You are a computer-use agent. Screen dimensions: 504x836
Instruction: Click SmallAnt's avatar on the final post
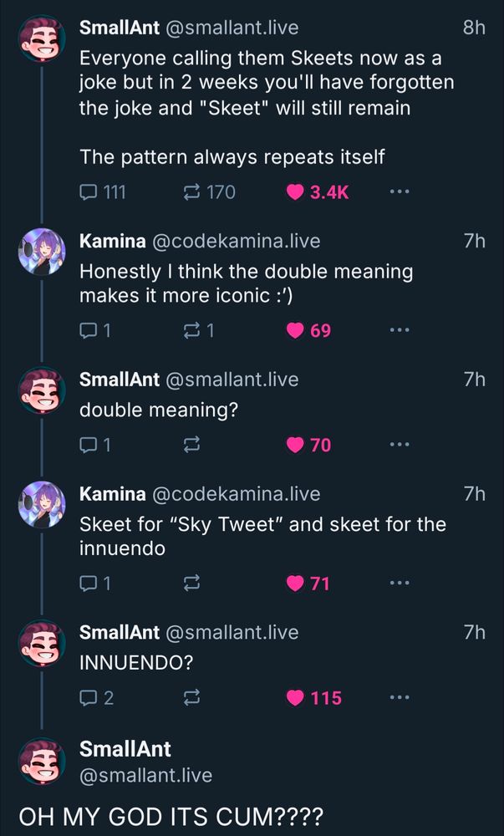coord(42,761)
